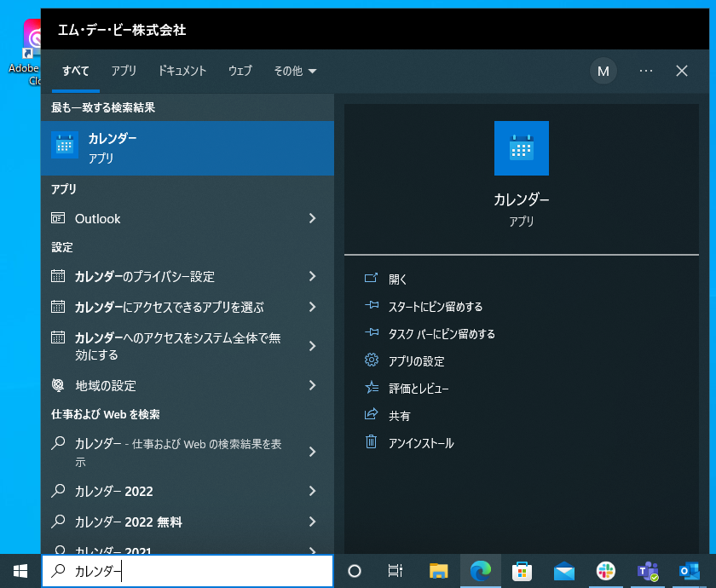Choose アンインストール for Calendar
This screenshot has width=716, height=588.
(x=421, y=443)
